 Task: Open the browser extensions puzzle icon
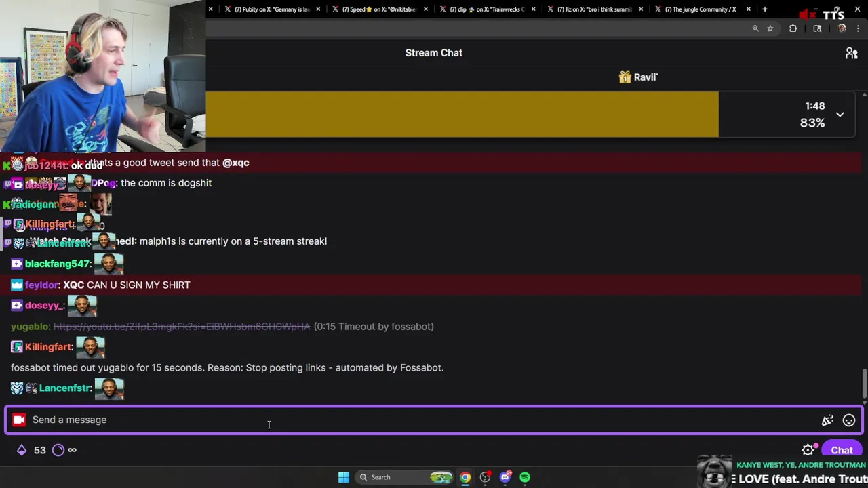click(793, 28)
